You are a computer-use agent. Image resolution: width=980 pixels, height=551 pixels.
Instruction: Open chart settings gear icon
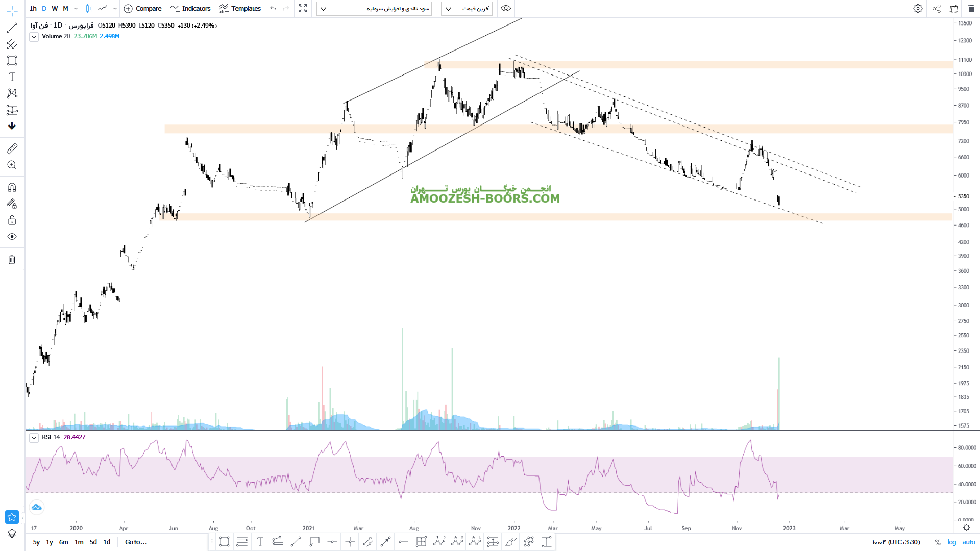click(x=918, y=9)
